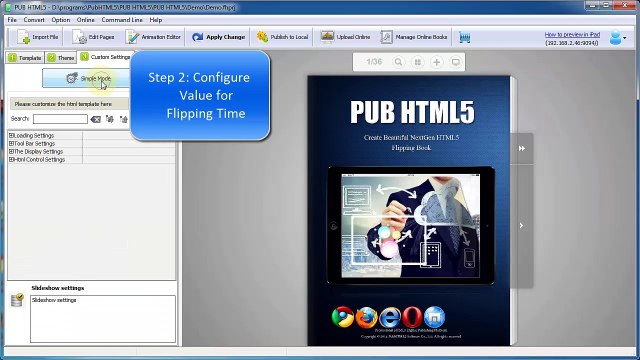The width and height of the screenshot is (640, 360).
Task: Select the Custom Settings tab
Action: pos(105,57)
